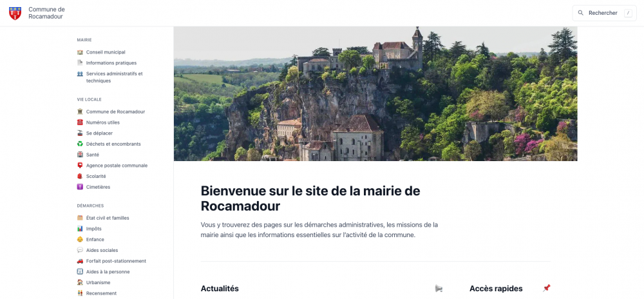Go to Services administratifs et techniques
The image size is (644, 299).
coord(115,77)
